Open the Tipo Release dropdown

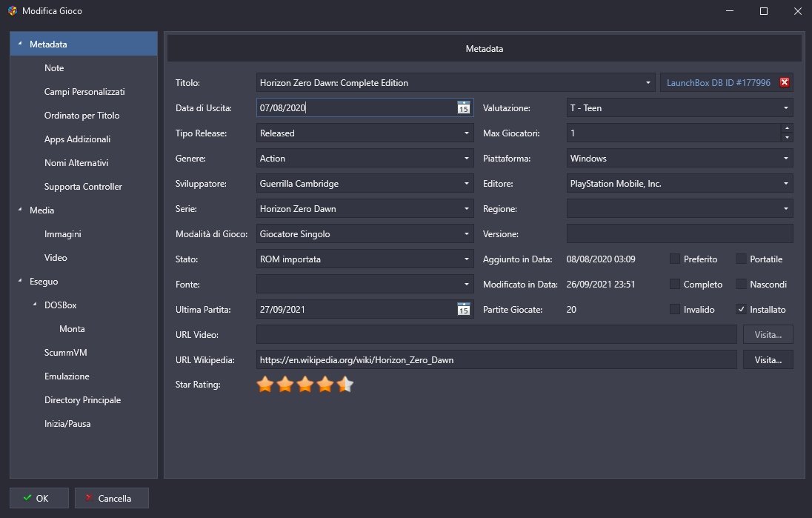coord(467,133)
